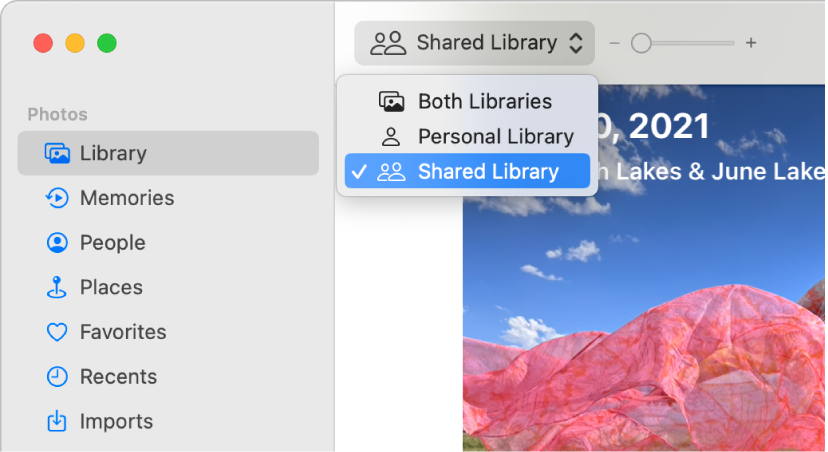Screen dimensions: 828x452
Task: Open Recents using the clock icon
Action: click(x=57, y=377)
